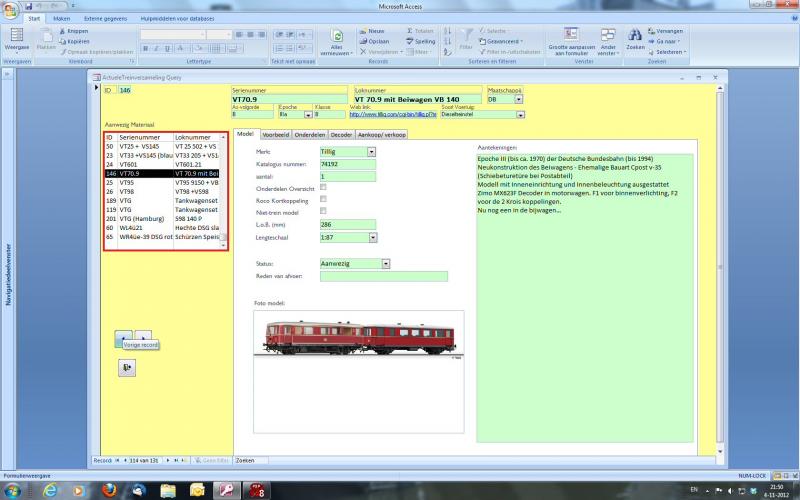Click the record Zoeken search box

250,460
